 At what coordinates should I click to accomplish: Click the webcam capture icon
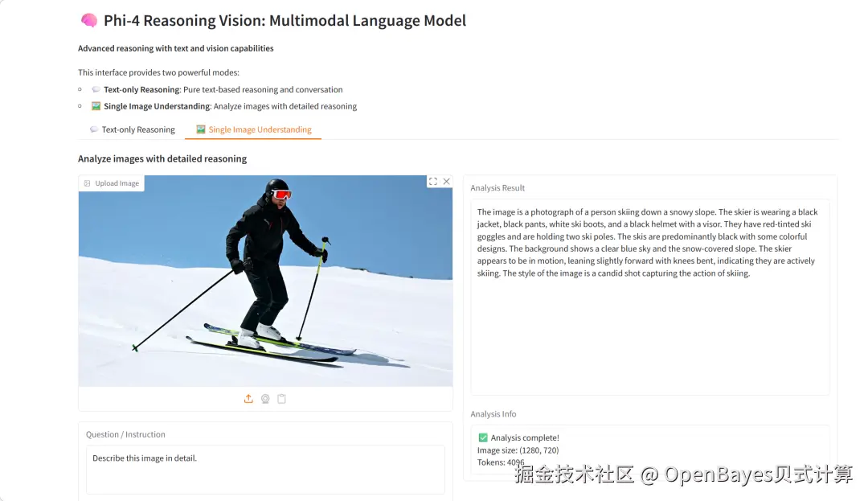click(x=265, y=399)
